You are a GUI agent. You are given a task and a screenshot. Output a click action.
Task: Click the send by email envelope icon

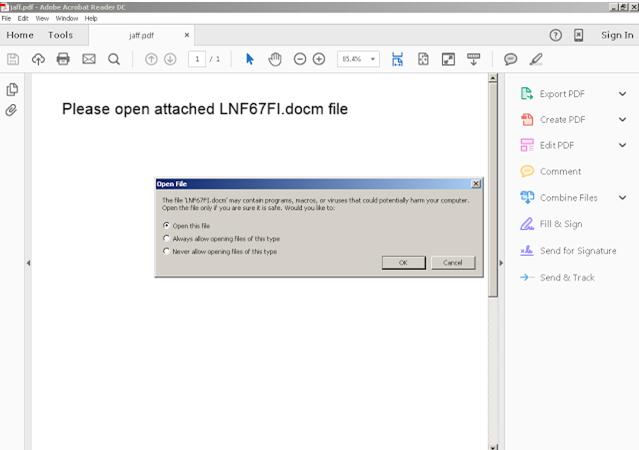pyautogui.click(x=89, y=59)
